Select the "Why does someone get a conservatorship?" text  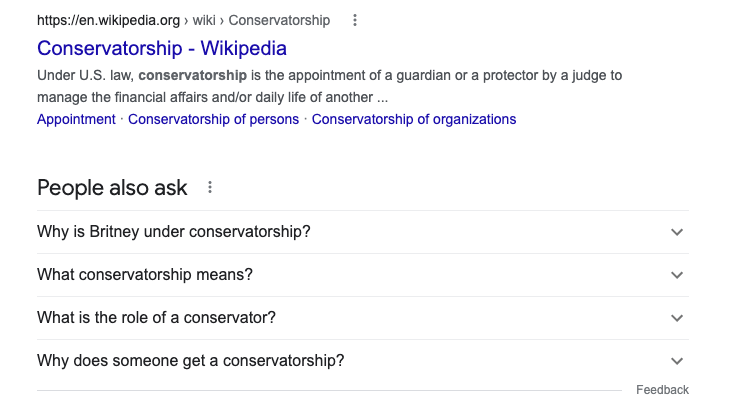tap(191, 361)
